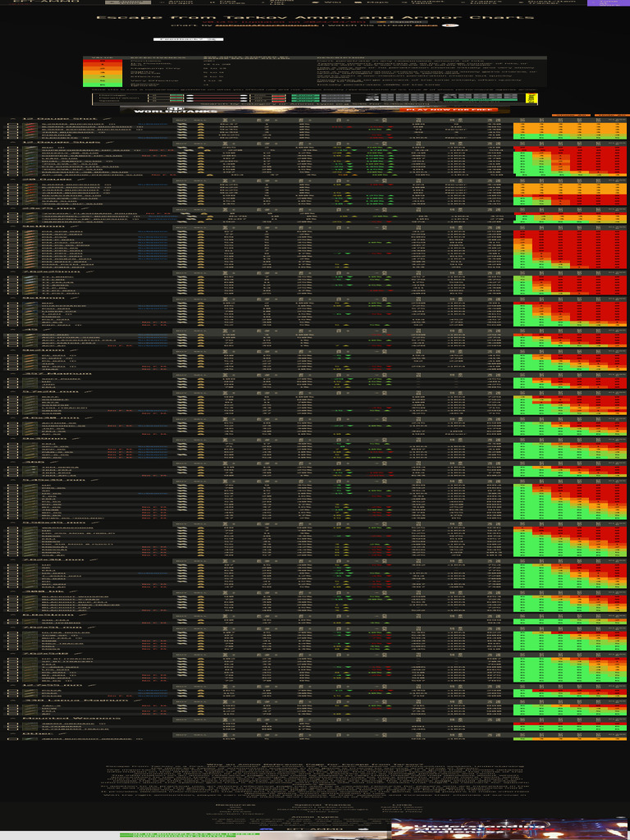Image resolution: width=630 pixels, height=840 pixels.
Task: Click icon next to 12 Gauge Slugs heading
Action: click(111, 142)
